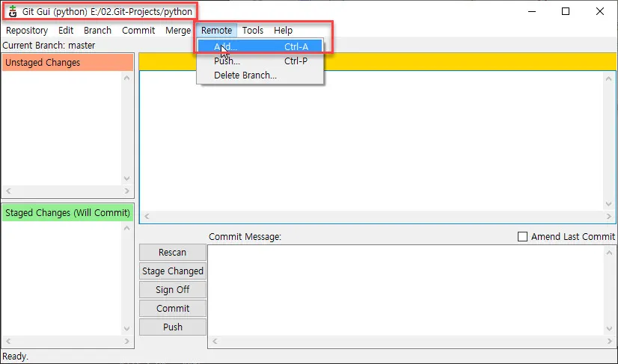Open the Branch menu
This screenshot has width=618, height=364.
(97, 31)
